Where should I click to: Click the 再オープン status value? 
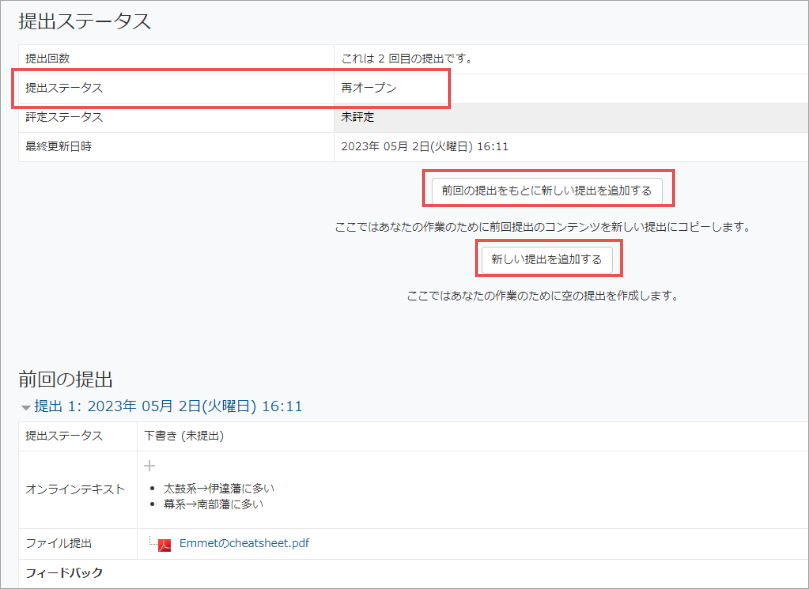(x=369, y=88)
